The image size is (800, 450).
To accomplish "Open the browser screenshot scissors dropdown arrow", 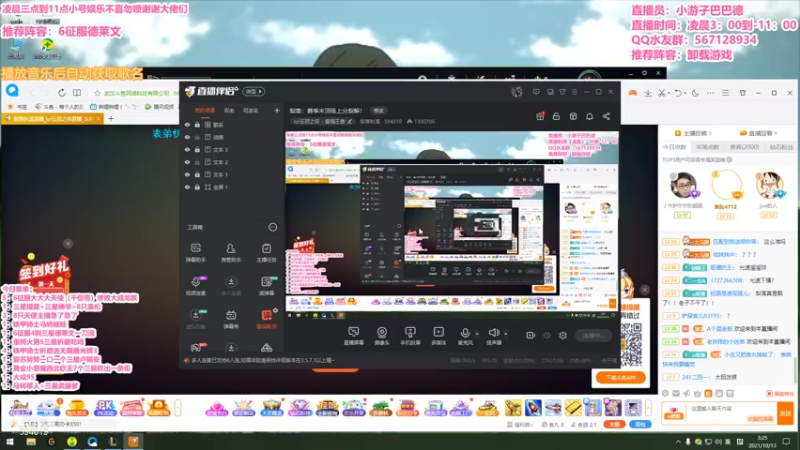I will (x=669, y=93).
